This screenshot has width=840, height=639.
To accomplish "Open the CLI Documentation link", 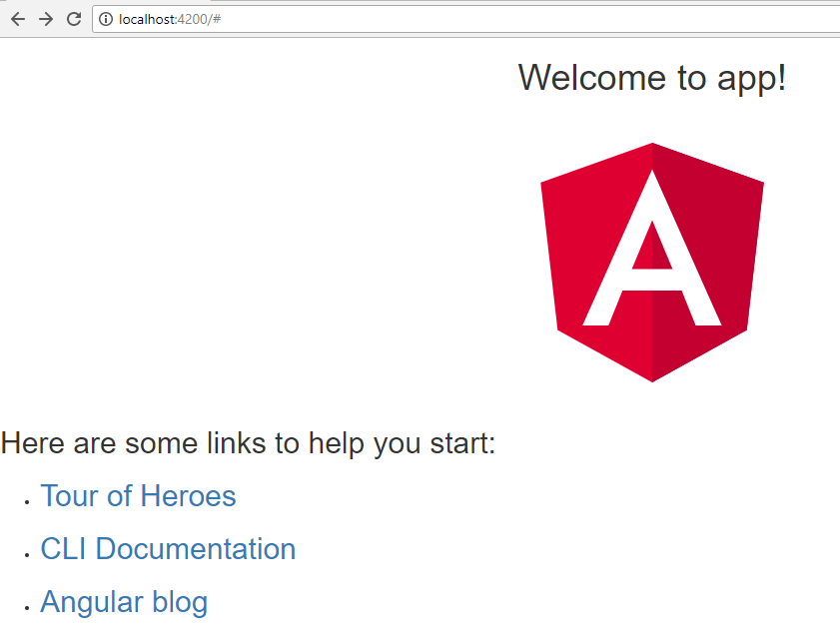I will 168,549.
